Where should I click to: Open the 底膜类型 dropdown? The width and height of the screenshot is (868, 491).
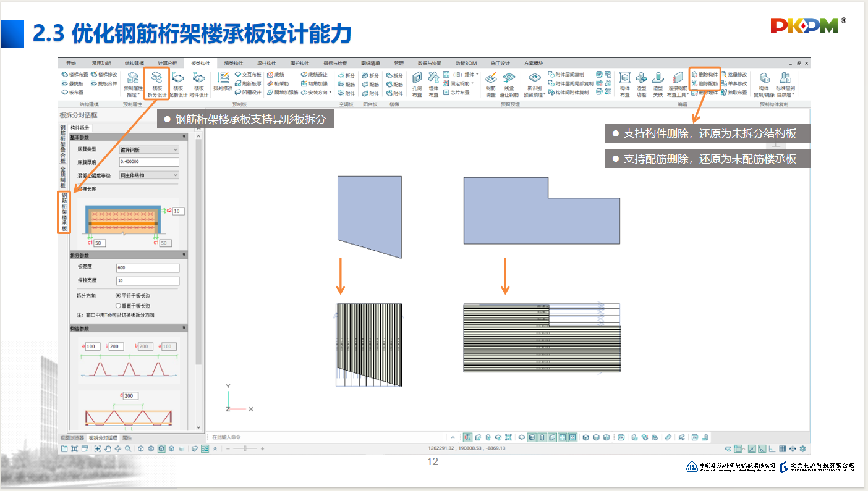149,149
